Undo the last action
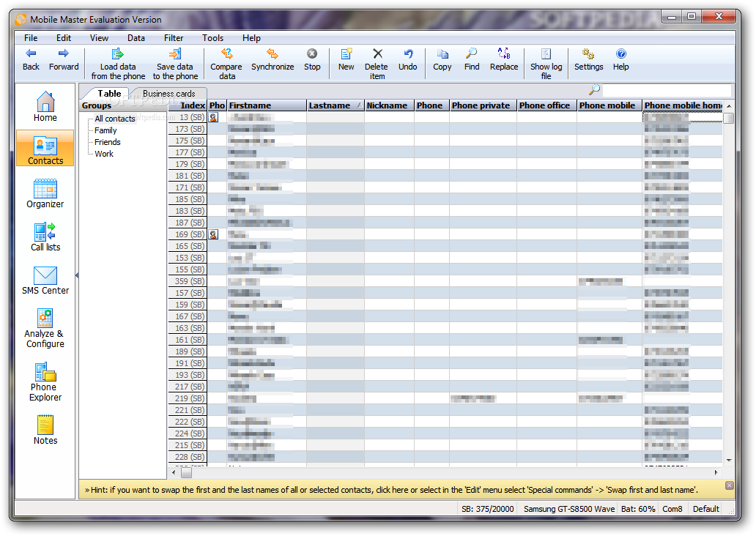 tap(408, 59)
